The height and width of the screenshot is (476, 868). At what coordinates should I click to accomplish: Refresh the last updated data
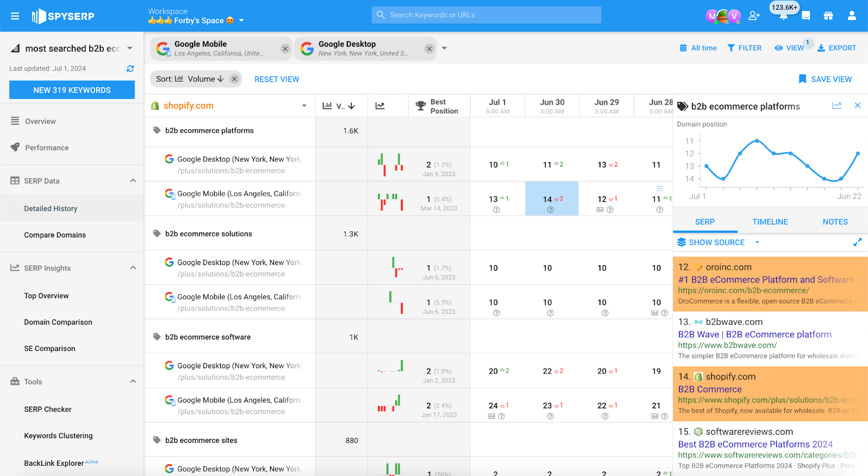[x=130, y=68]
